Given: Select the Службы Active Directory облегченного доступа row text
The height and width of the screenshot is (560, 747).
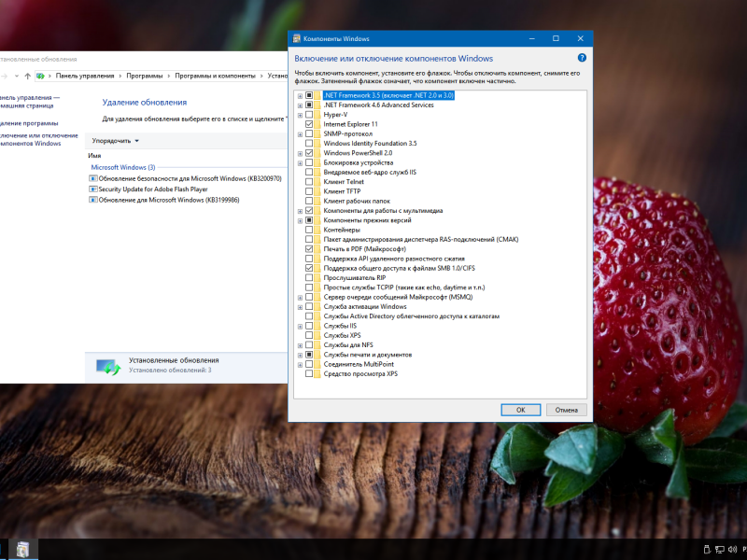Looking at the screenshot, I should click(411, 316).
